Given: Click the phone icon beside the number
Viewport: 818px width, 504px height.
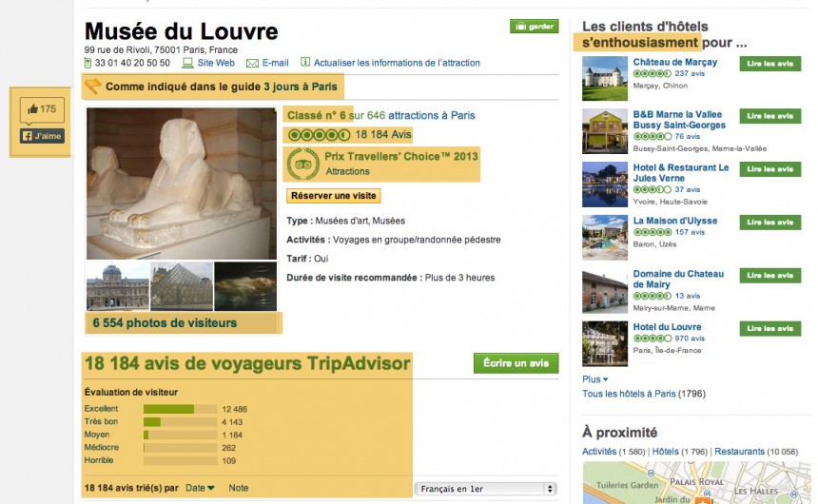Looking at the screenshot, I should click(x=88, y=63).
